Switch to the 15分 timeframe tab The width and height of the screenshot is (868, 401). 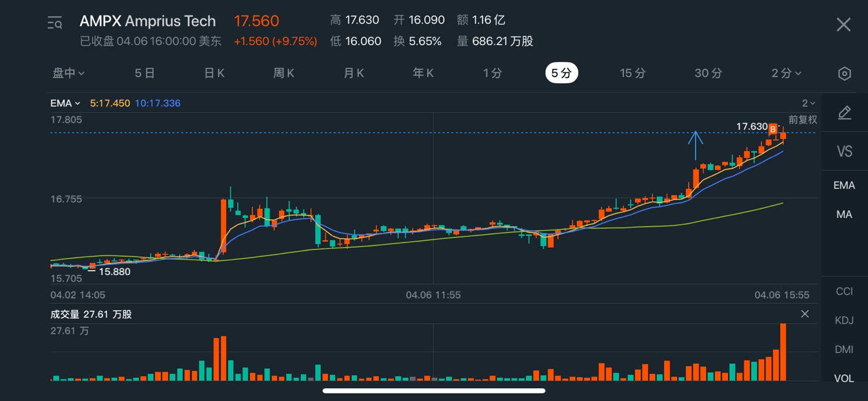632,73
